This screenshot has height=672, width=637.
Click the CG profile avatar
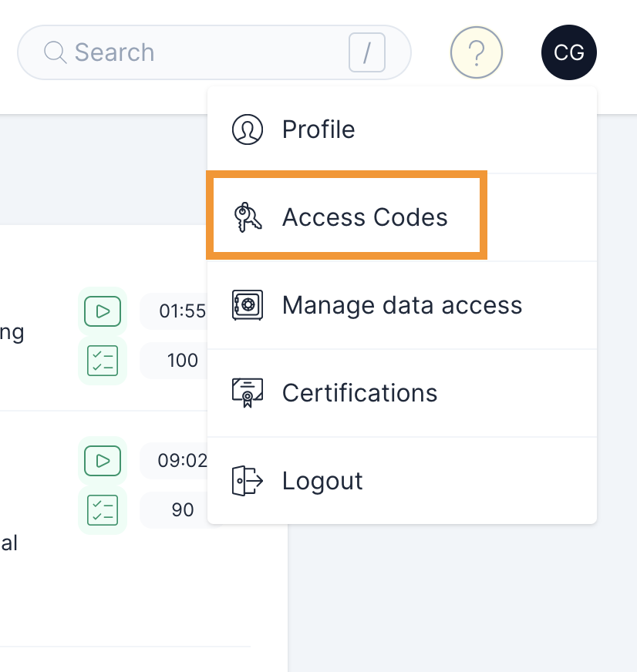point(568,52)
